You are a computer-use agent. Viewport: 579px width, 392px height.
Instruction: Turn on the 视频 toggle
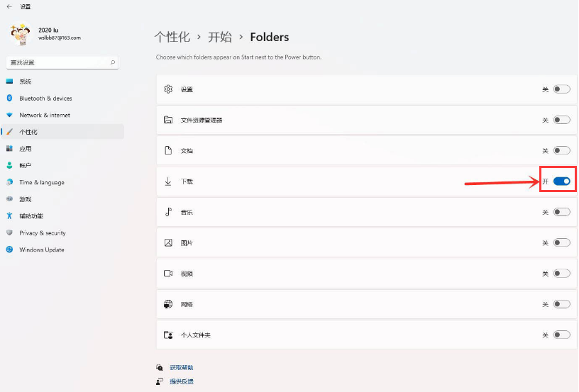[562, 273]
